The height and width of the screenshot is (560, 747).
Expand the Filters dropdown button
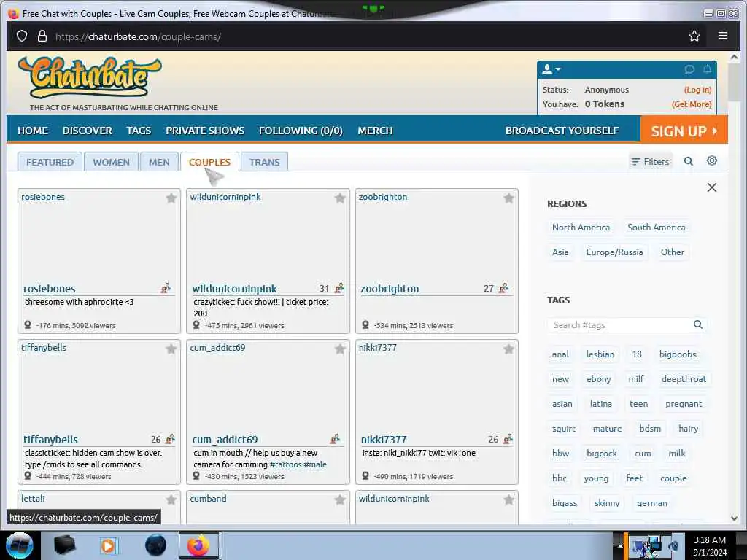[x=650, y=162]
